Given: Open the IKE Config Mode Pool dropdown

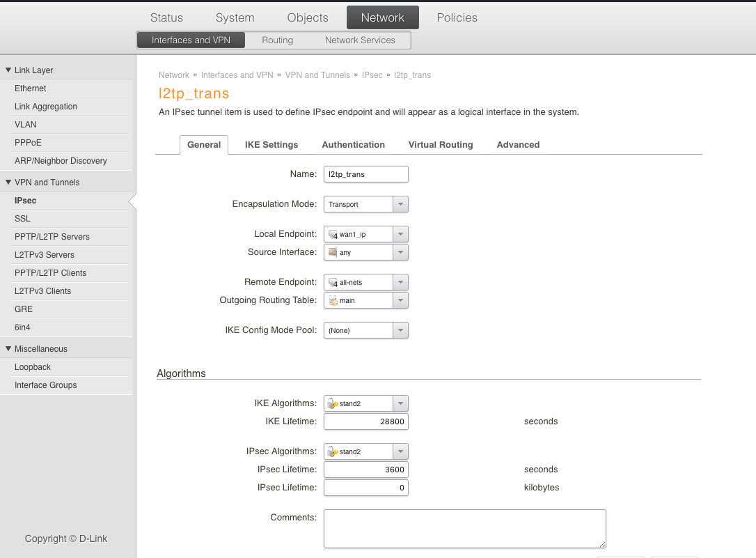Looking at the screenshot, I should tap(400, 330).
